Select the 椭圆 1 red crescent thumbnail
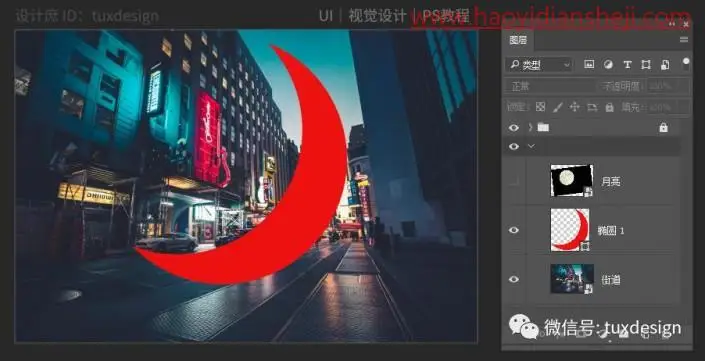The width and height of the screenshot is (705, 361). click(x=570, y=230)
